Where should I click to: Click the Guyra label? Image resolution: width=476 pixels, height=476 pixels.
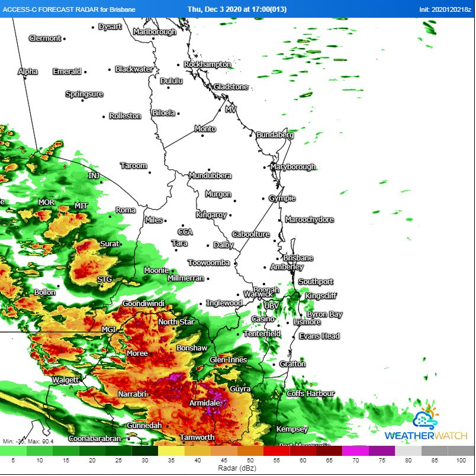pos(240,389)
